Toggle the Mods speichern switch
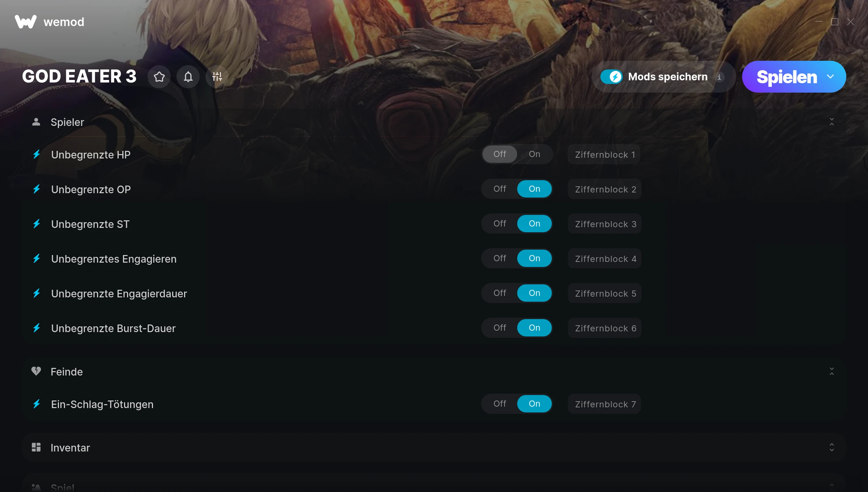The width and height of the screenshot is (868, 492). click(612, 77)
